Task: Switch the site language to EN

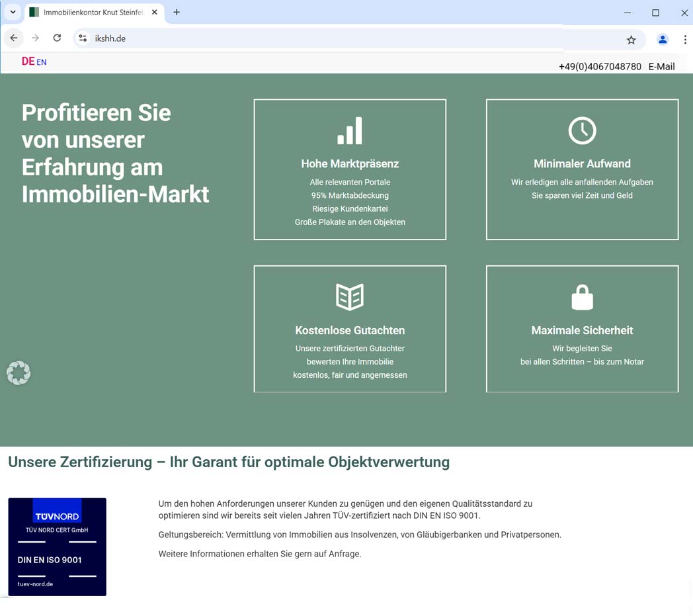Action: (x=42, y=62)
